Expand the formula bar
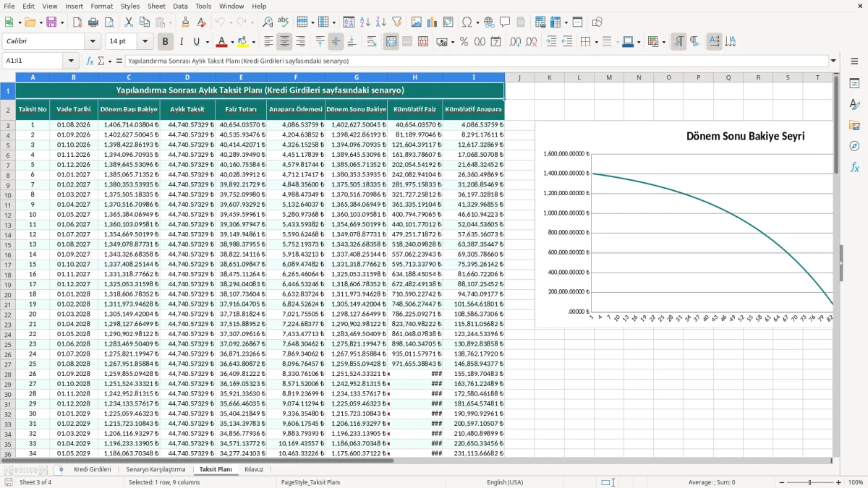The image size is (868, 488). (x=834, y=61)
